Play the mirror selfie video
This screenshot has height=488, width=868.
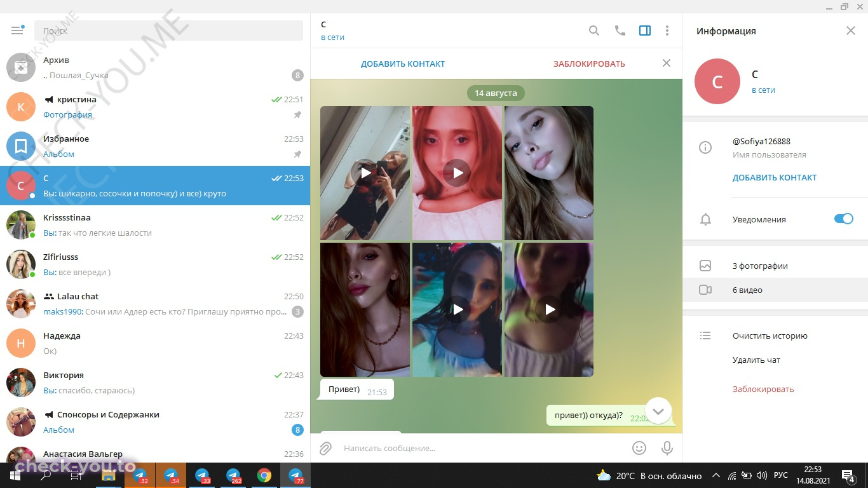365,173
